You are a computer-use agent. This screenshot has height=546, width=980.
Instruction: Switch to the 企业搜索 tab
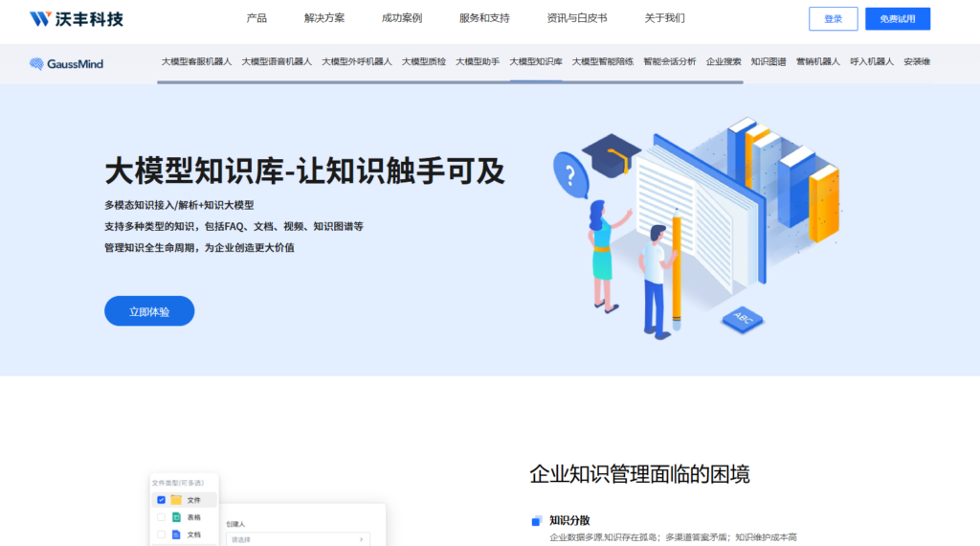pyautogui.click(x=724, y=61)
